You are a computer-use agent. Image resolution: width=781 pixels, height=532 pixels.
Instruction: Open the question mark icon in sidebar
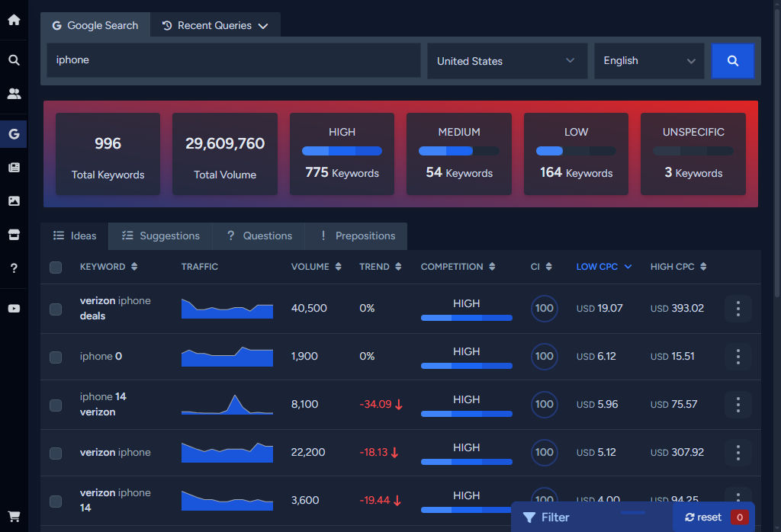14,268
